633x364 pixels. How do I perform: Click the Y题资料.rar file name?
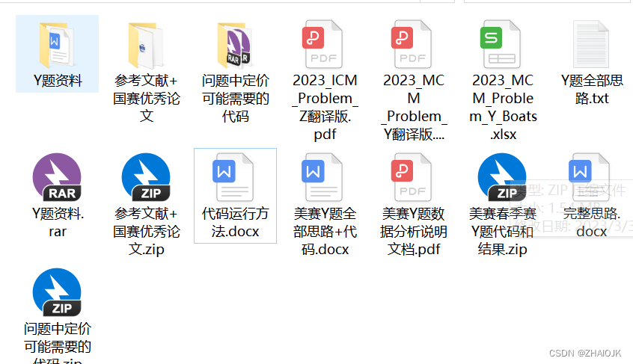[x=58, y=223]
